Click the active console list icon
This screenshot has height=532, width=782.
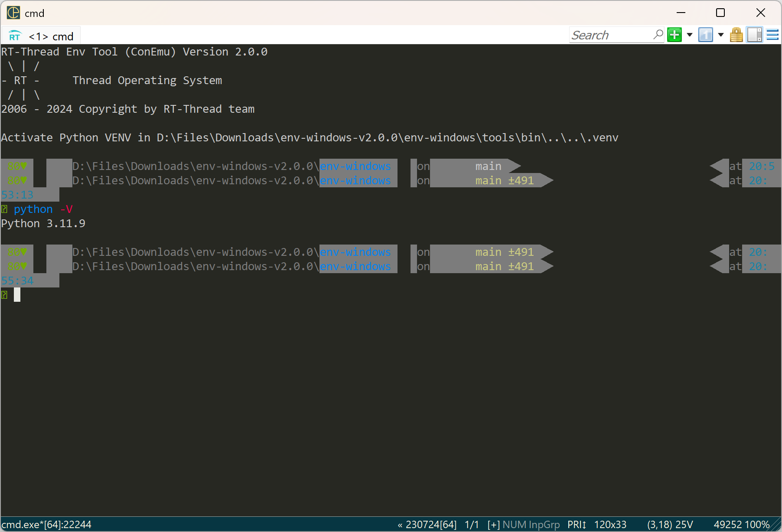pyautogui.click(x=706, y=35)
